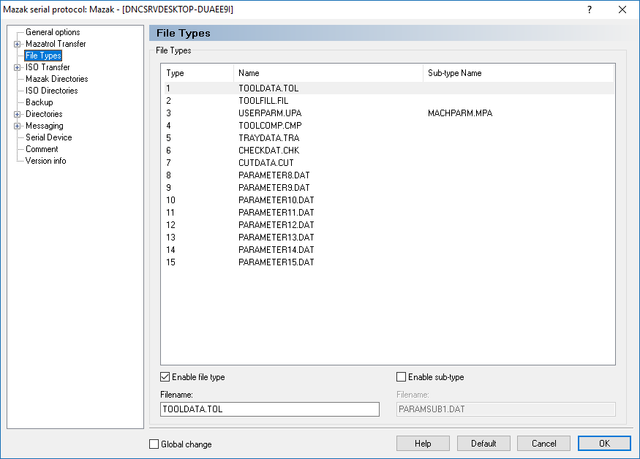Select Directories in the tree
Image resolution: width=640 pixels, height=459 pixels.
click(44, 114)
